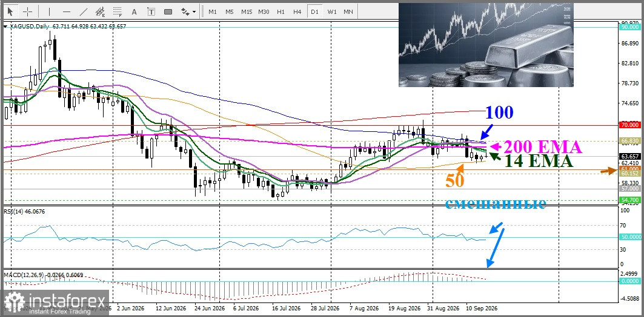Choose the text 'A' annotation tool

tap(134, 11)
